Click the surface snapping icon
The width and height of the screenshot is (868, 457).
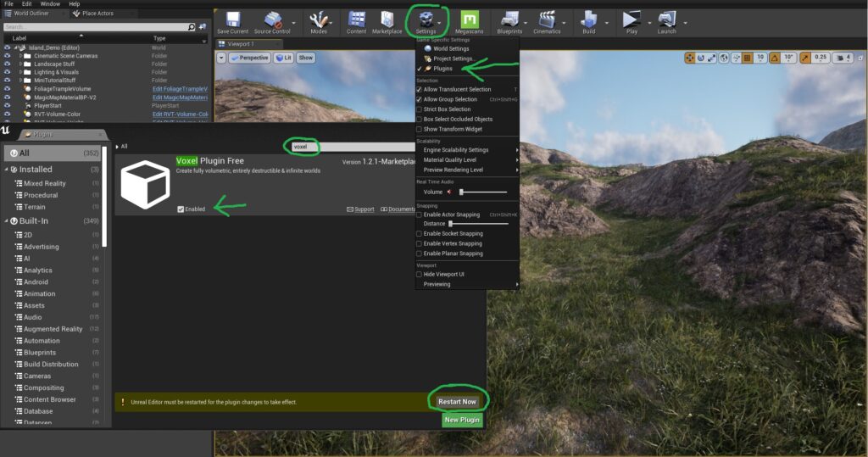(735, 58)
